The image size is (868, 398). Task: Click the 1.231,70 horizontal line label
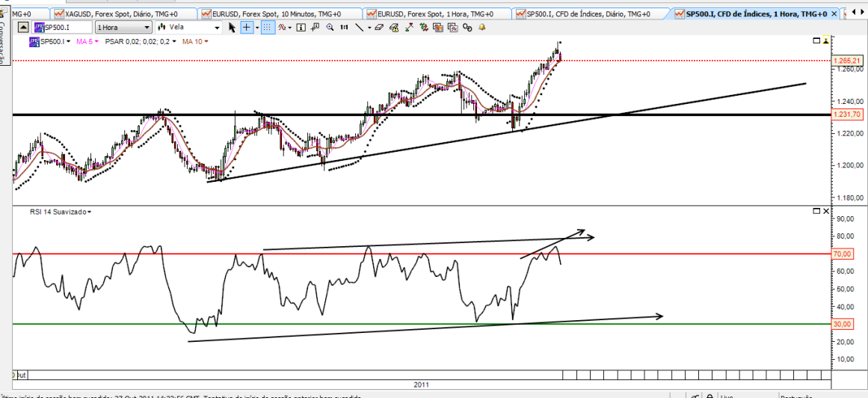[848, 114]
